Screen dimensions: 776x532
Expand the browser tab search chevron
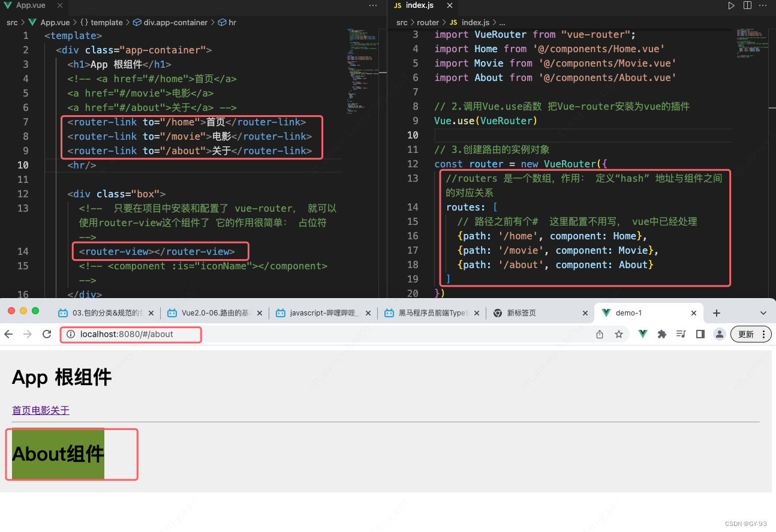[763, 313]
